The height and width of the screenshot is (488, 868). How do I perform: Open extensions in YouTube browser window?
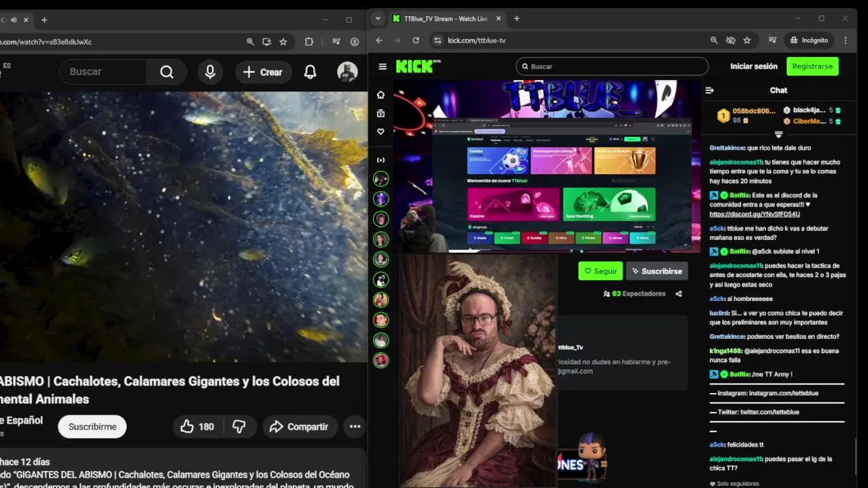(309, 41)
